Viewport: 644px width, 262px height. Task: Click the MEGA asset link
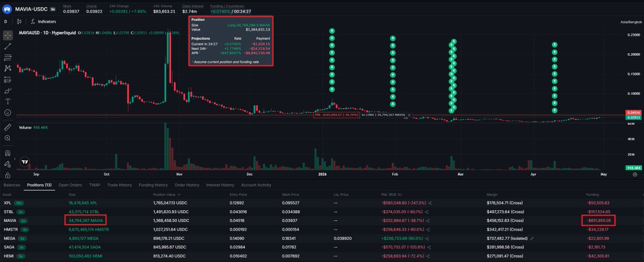[x=9, y=237]
